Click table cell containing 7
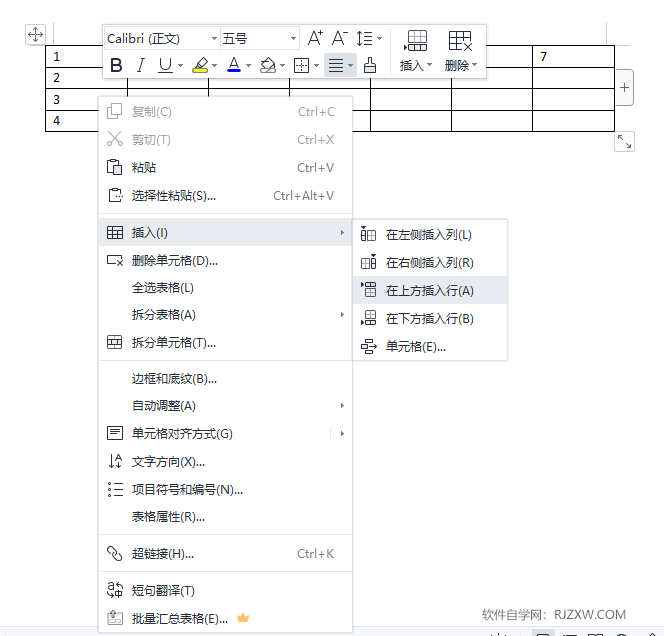 click(573, 56)
